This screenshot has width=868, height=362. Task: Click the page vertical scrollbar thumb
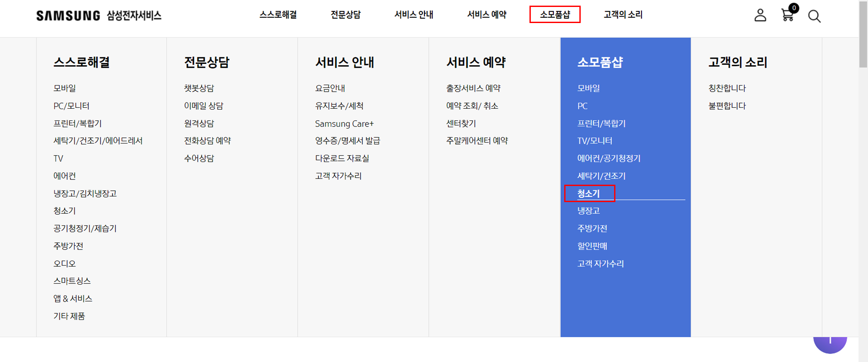pyautogui.click(x=863, y=35)
